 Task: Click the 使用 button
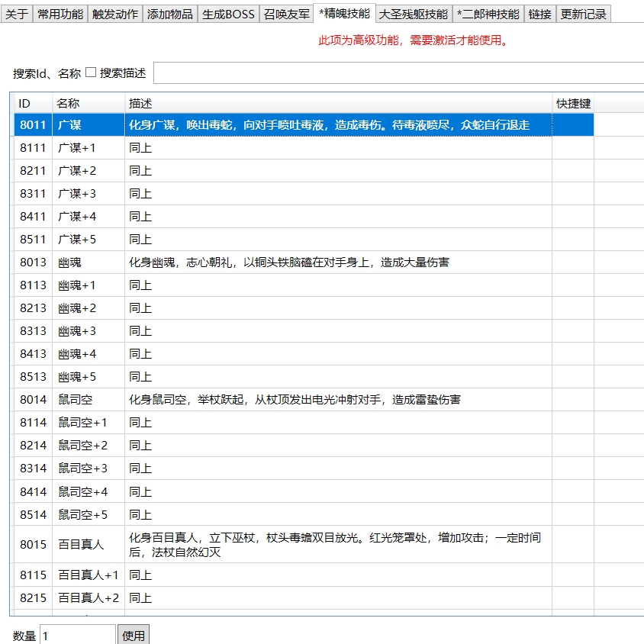click(x=134, y=635)
